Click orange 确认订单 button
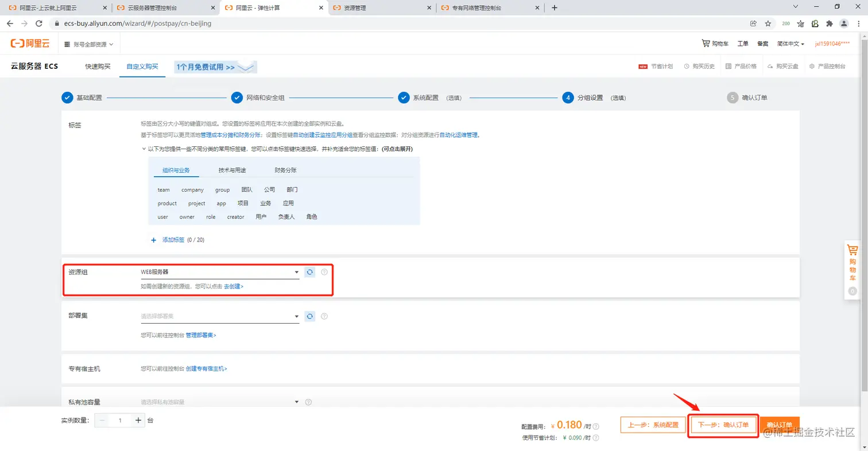This screenshot has height=451, width=868. tap(780, 425)
